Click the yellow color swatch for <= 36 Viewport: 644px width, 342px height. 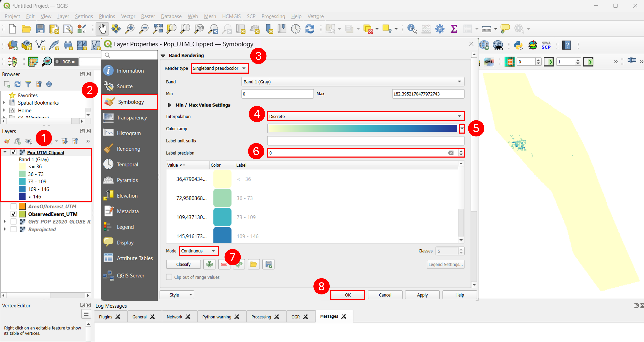pos(222,179)
